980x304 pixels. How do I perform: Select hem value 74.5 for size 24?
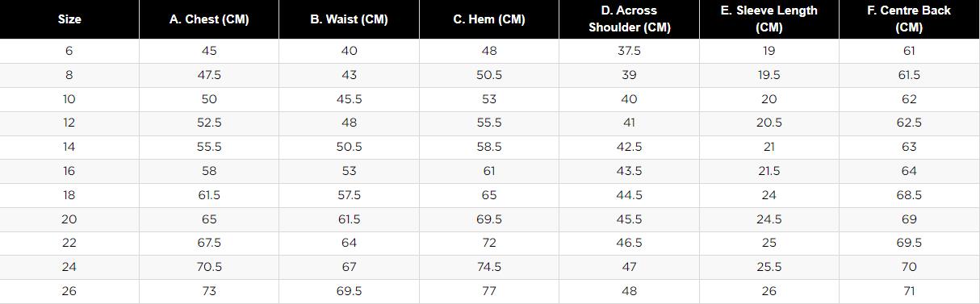489,268
